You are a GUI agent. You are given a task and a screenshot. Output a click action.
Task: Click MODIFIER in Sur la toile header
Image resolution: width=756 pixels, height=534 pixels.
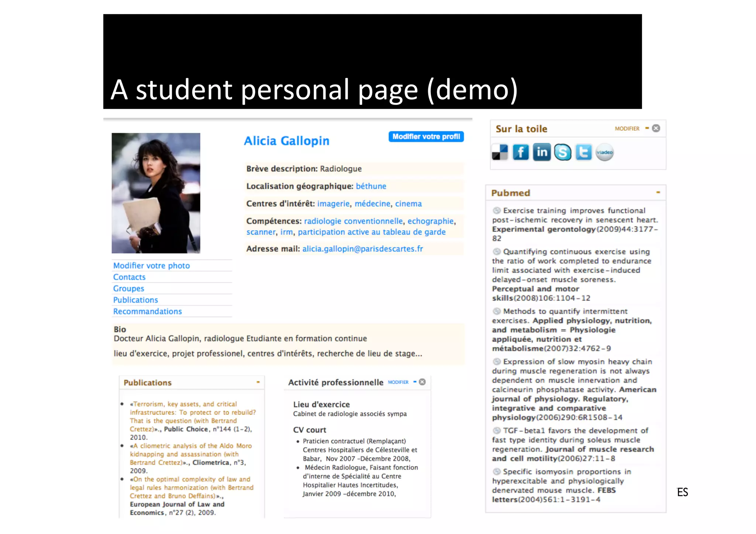pyautogui.click(x=627, y=128)
